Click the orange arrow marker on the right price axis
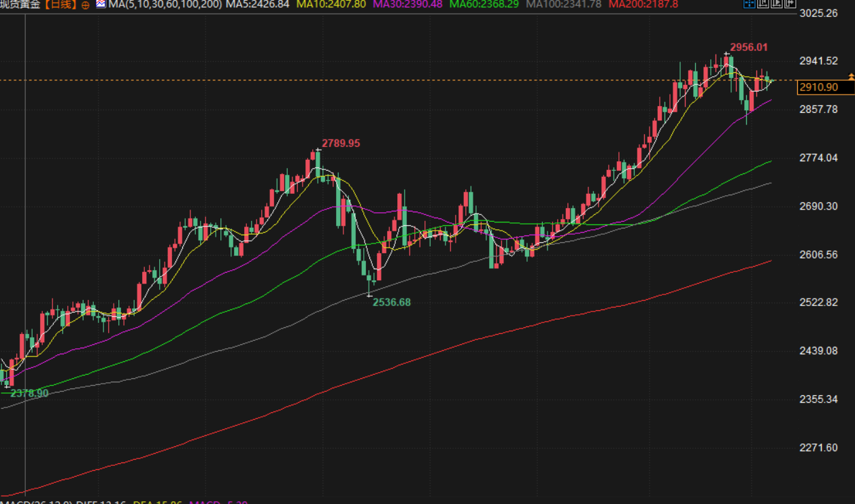The width and height of the screenshot is (855, 504). [851, 76]
